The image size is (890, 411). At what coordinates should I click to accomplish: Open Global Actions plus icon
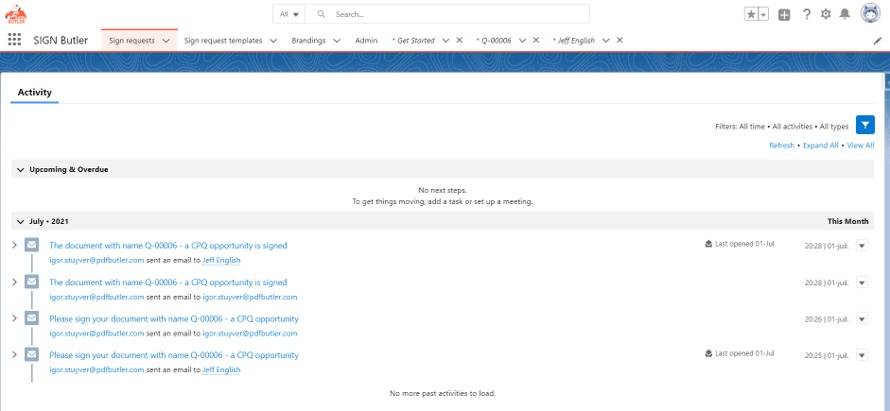click(x=784, y=15)
